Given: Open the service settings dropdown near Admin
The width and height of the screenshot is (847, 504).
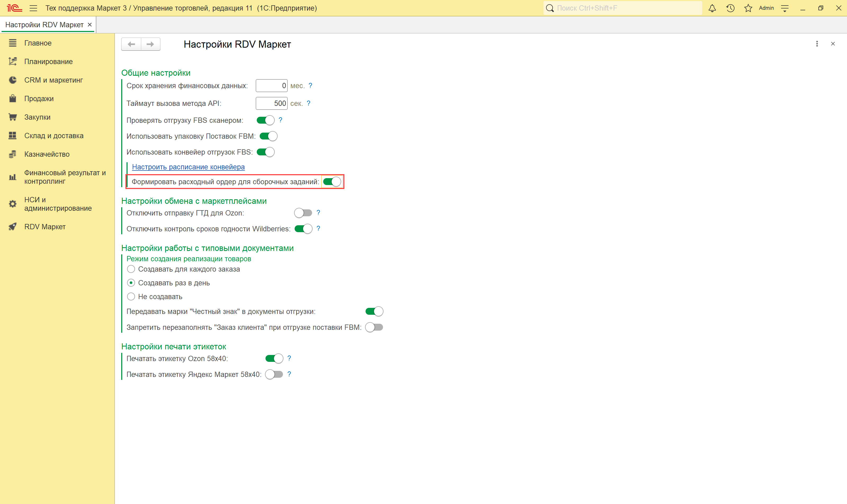Looking at the screenshot, I should tap(785, 8).
